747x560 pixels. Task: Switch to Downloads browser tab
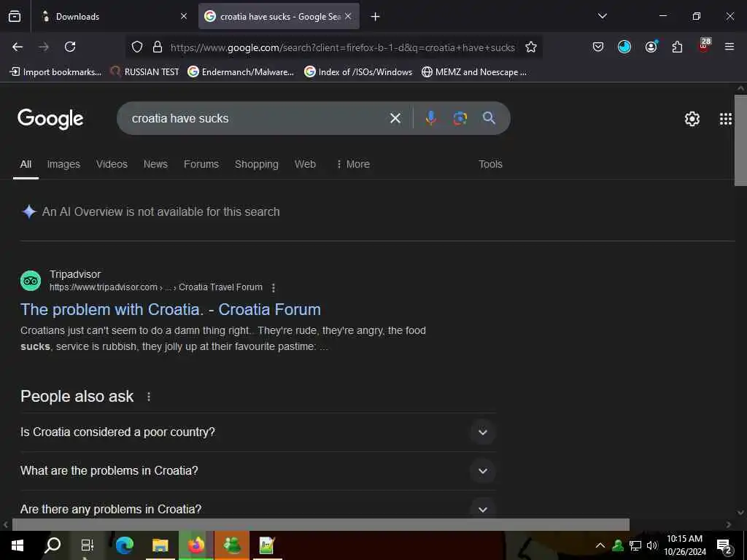(x=113, y=16)
